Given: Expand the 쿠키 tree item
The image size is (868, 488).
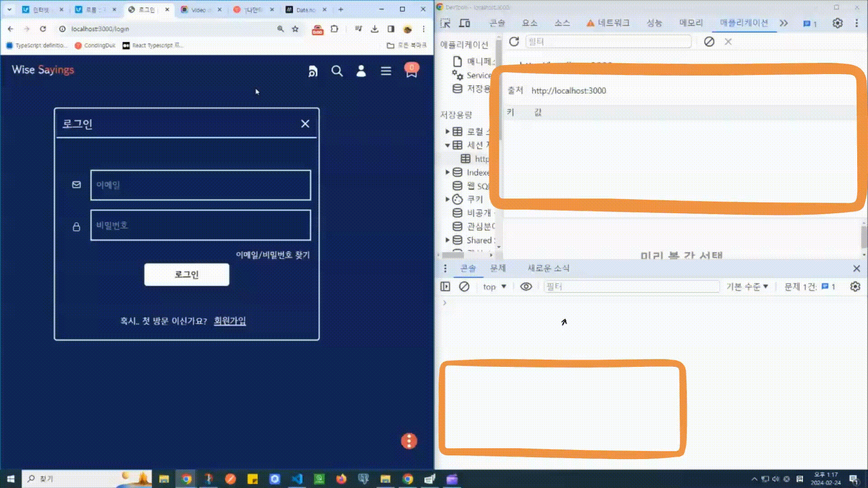Looking at the screenshot, I should pyautogui.click(x=448, y=199).
